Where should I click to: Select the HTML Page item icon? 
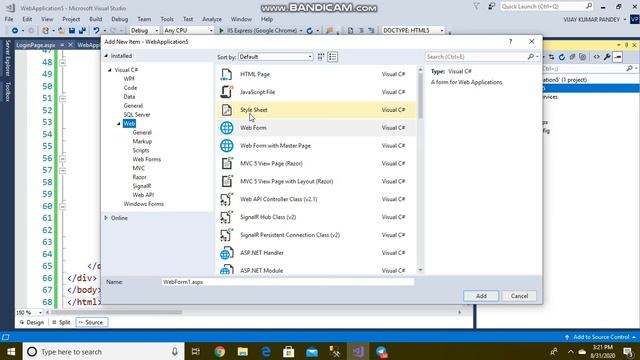click(227, 74)
